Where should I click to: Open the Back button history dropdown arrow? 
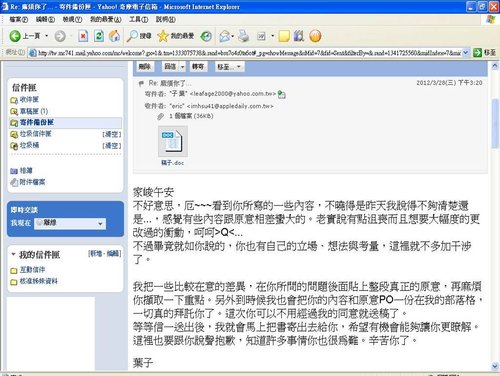pos(47,36)
